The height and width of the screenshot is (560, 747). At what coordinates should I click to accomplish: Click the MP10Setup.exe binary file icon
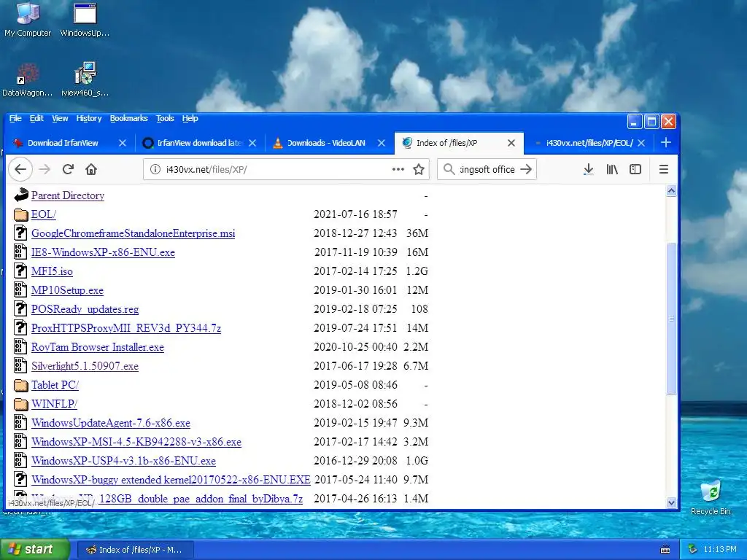(x=20, y=289)
